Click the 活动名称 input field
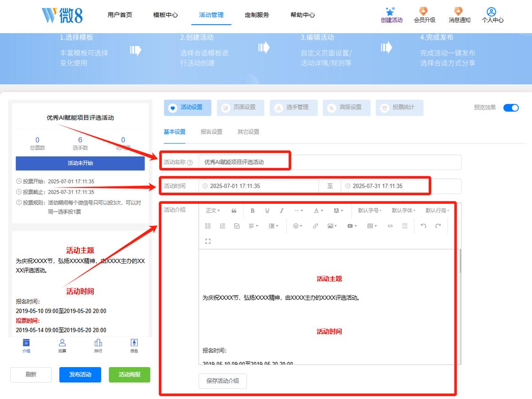The image size is (532, 399). point(330,163)
